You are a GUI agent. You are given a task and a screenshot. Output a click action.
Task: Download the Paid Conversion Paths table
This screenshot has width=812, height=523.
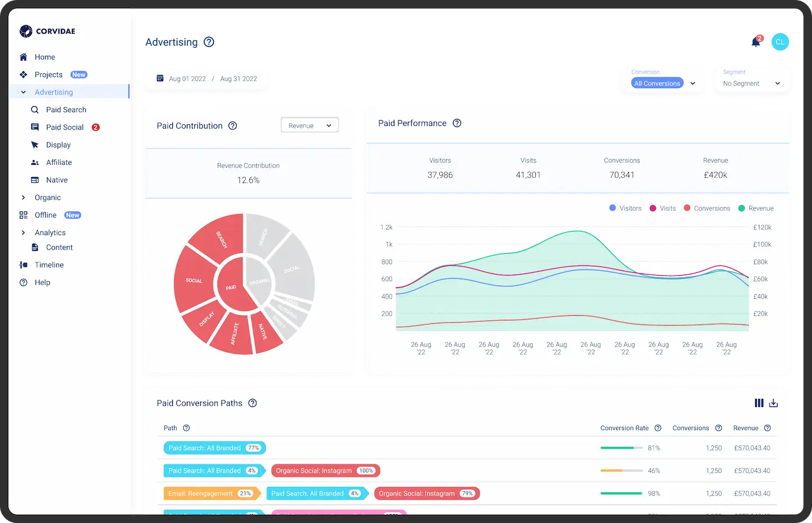pos(774,403)
